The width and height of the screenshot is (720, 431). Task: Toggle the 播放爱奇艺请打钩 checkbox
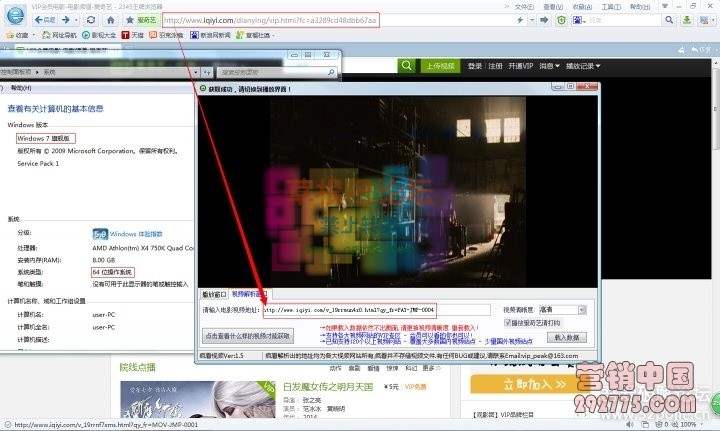tap(510, 323)
